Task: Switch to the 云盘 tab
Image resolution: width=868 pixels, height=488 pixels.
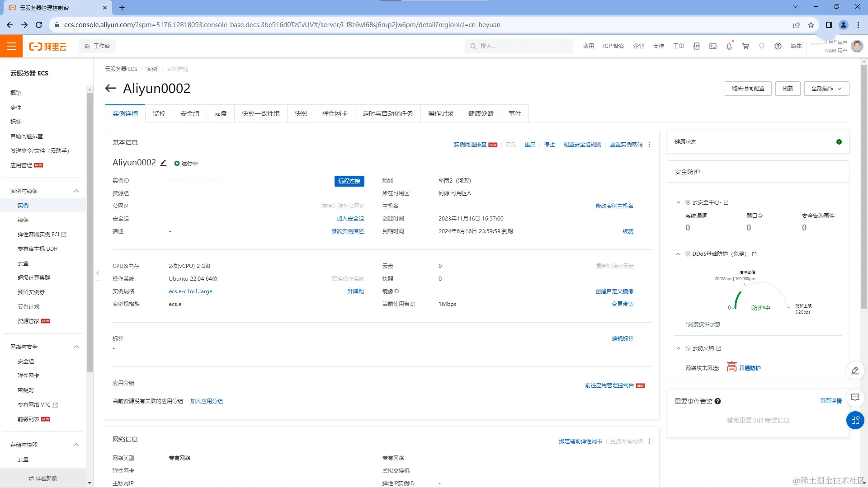Action: click(x=221, y=113)
